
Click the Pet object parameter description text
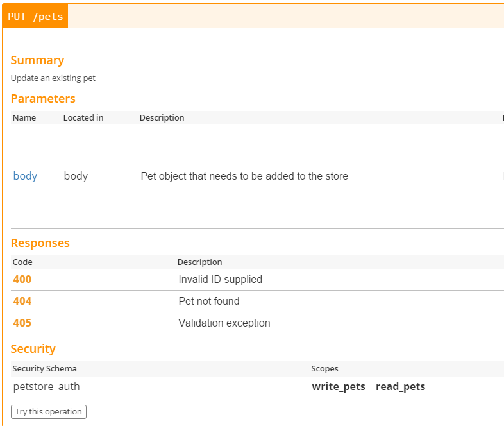tap(244, 176)
